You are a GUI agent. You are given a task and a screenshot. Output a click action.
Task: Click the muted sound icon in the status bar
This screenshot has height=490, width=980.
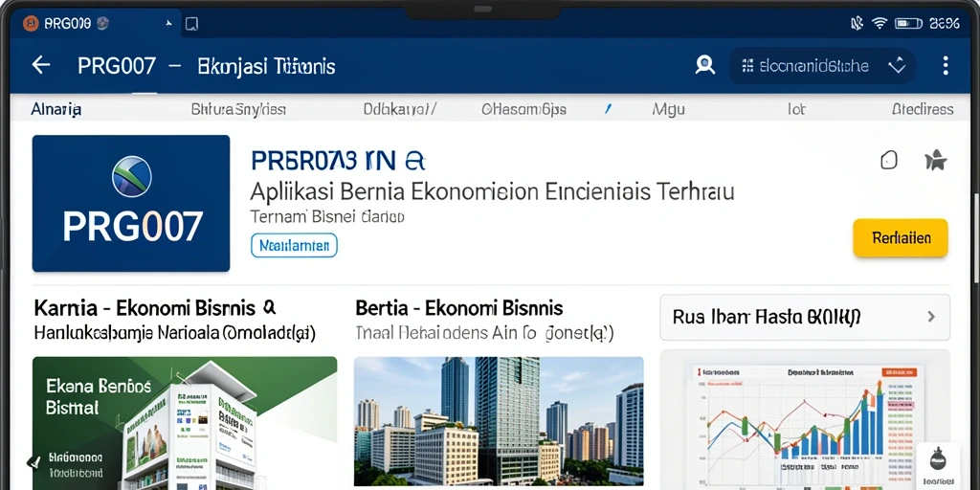(857, 24)
